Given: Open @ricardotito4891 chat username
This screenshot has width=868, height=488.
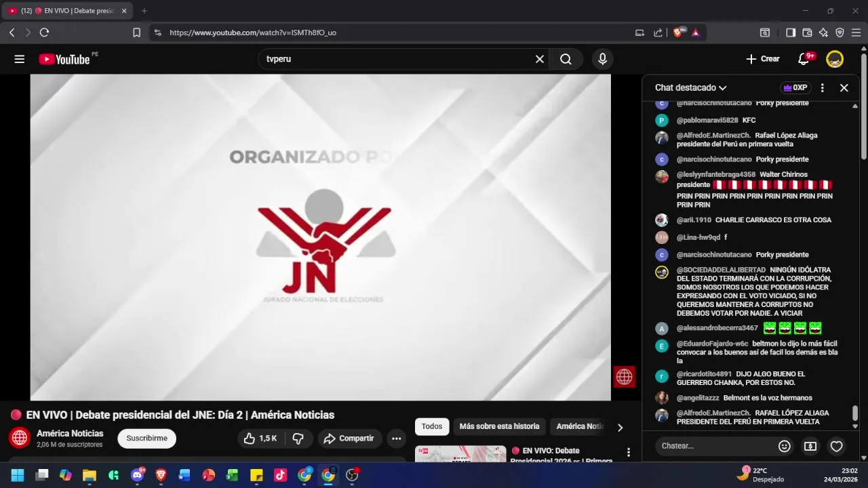Looking at the screenshot, I should (x=704, y=374).
